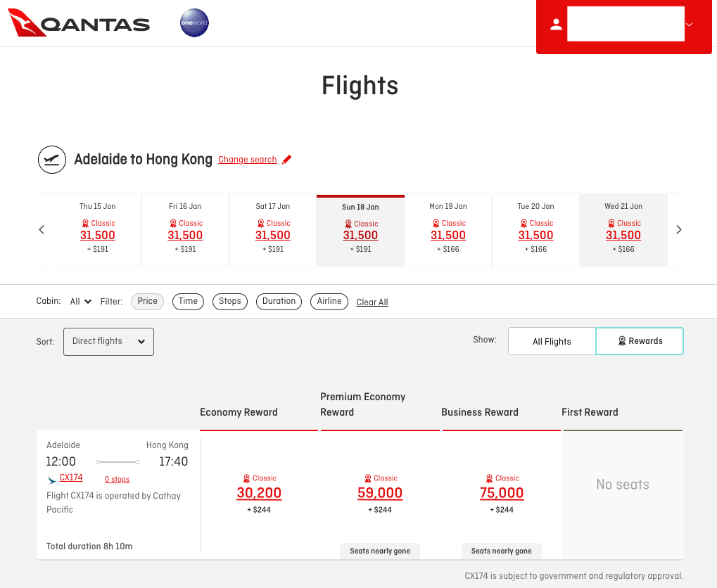
Task: Select the Sun 18 Jan date tab
Action: 360,231
